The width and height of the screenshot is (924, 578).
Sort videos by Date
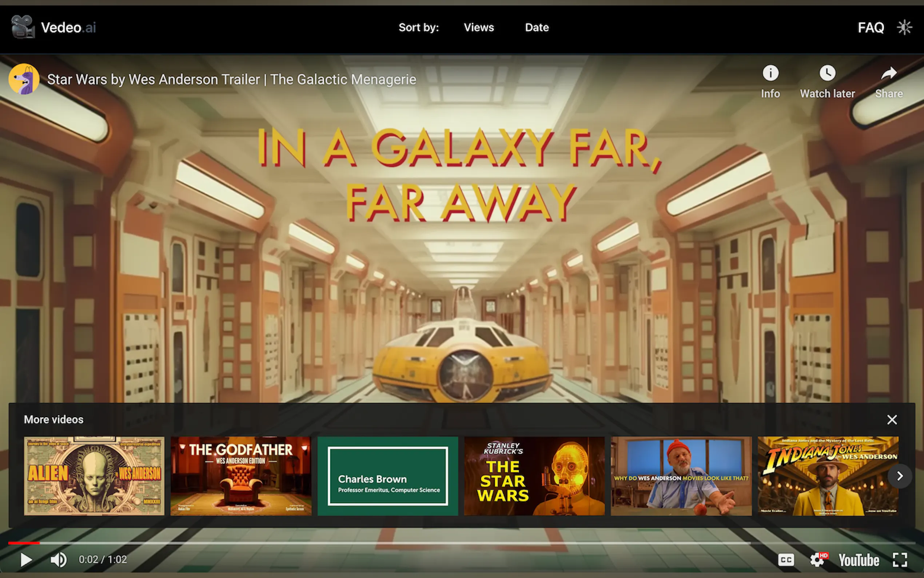tap(537, 28)
